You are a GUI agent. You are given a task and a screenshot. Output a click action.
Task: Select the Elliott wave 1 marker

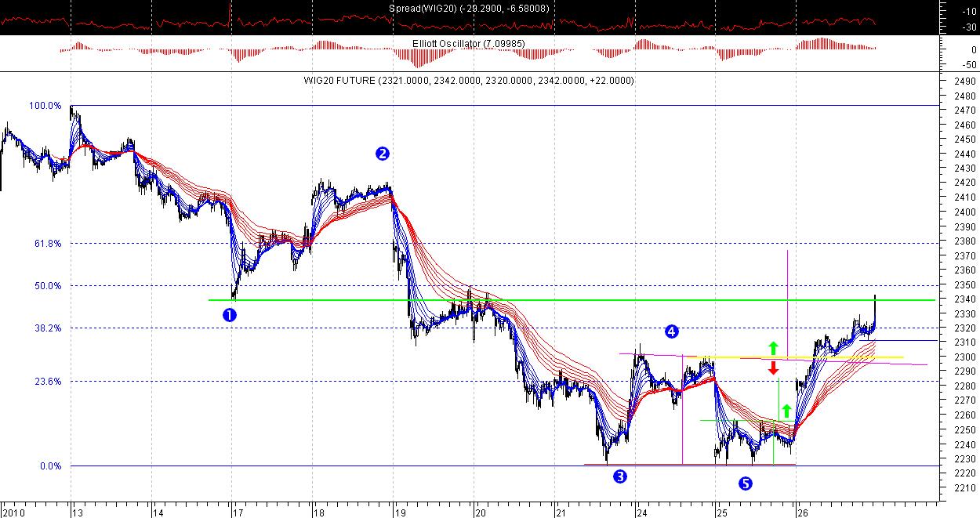(230, 314)
